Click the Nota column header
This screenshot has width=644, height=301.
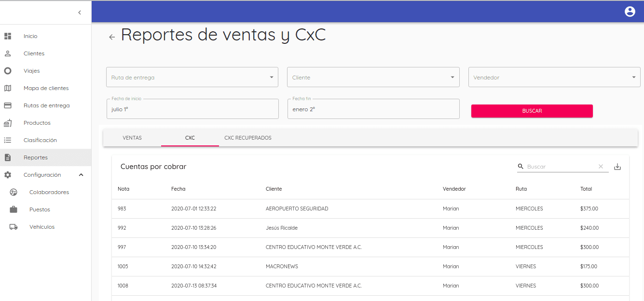pyautogui.click(x=123, y=189)
